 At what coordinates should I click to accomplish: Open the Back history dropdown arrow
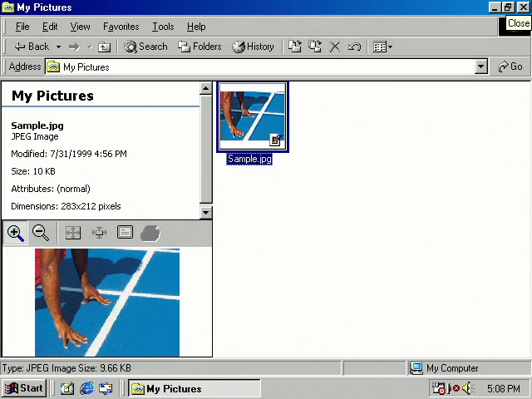click(58, 47)
